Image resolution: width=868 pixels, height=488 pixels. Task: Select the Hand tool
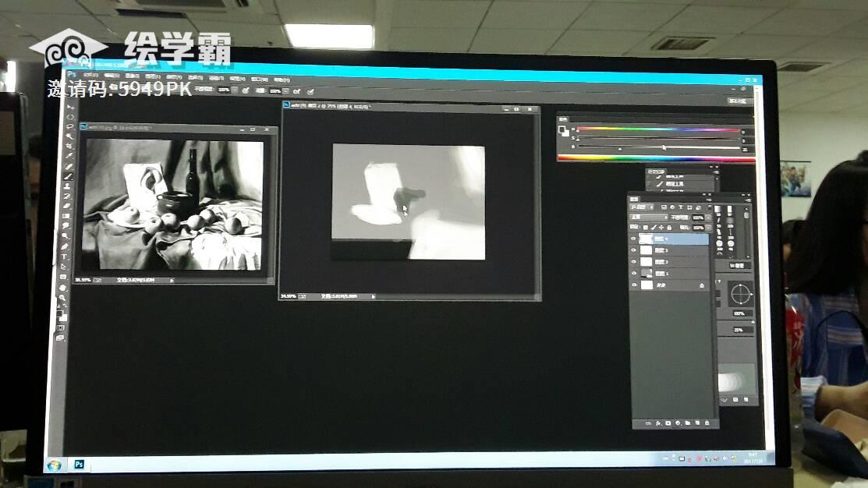point(62,288)
